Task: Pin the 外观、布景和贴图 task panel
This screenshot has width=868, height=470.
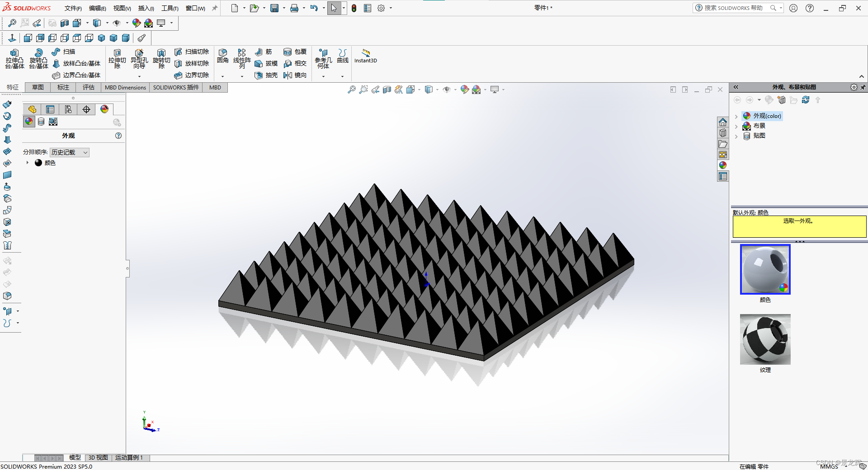Action: point(863,87)
